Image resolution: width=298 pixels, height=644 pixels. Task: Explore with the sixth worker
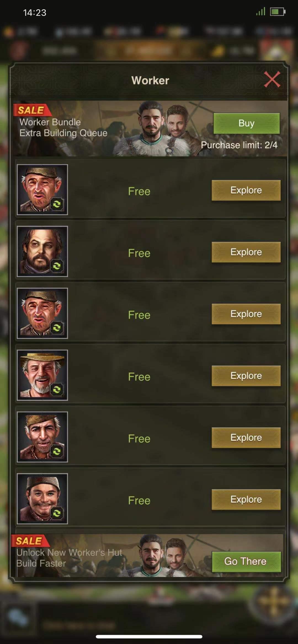point(246,499)
